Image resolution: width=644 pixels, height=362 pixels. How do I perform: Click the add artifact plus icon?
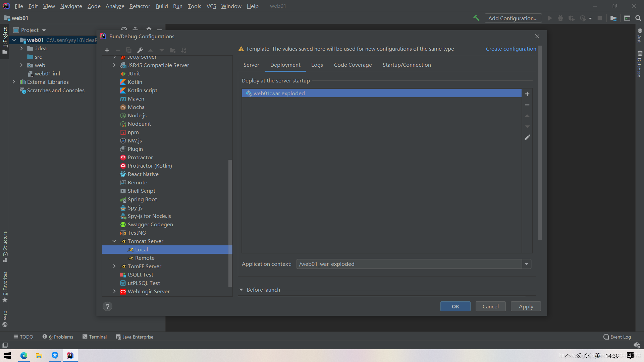527,93
